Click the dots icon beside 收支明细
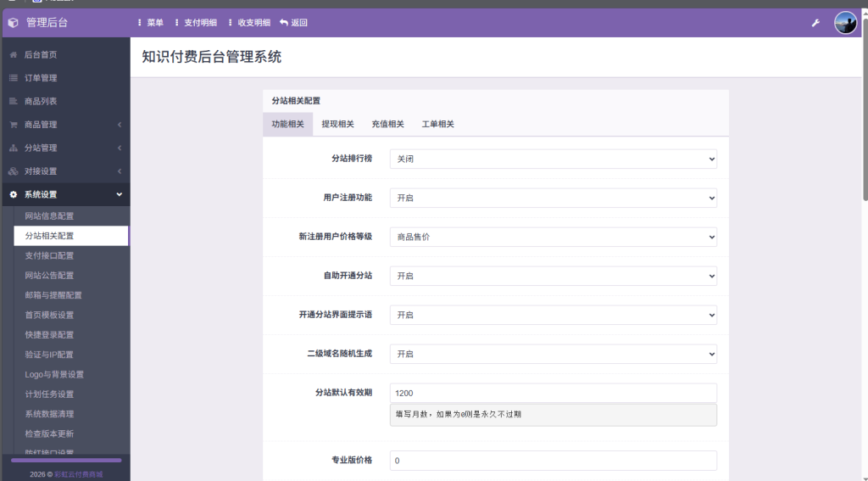Image resolution: width=868 pixels, height=481 pixels. [231, 23]
